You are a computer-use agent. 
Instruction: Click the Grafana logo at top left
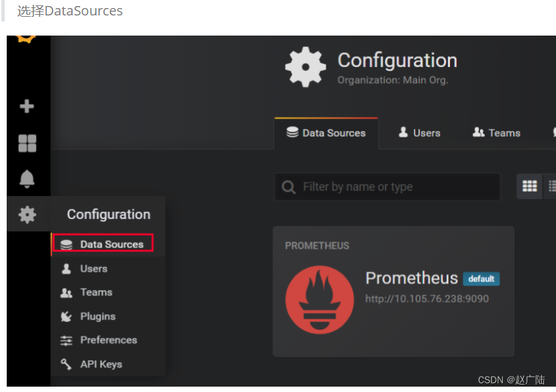[26, 39]
